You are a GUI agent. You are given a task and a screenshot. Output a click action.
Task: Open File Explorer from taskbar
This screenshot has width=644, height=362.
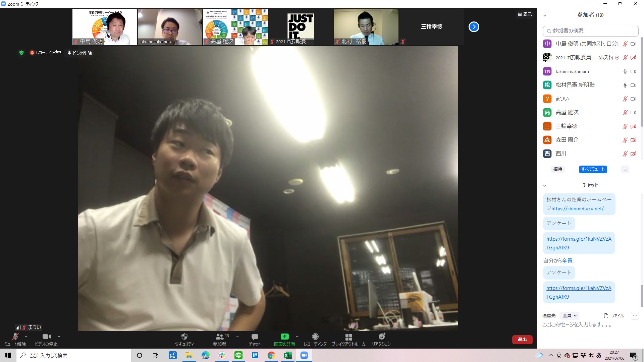[x=189, y=355]
